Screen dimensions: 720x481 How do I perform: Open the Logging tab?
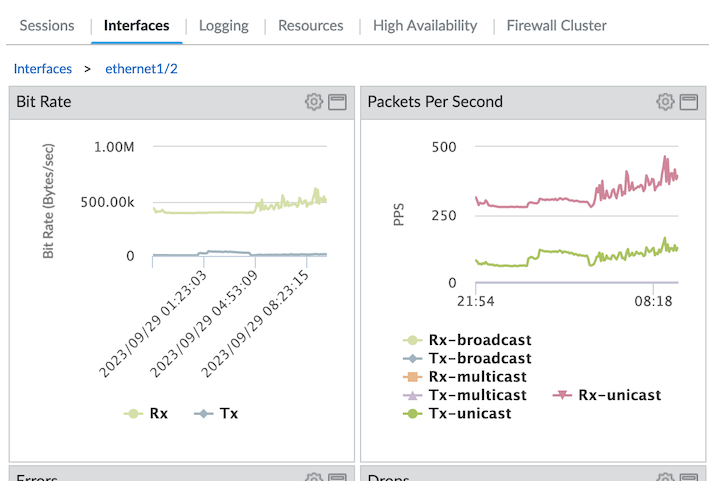[223, 25]
